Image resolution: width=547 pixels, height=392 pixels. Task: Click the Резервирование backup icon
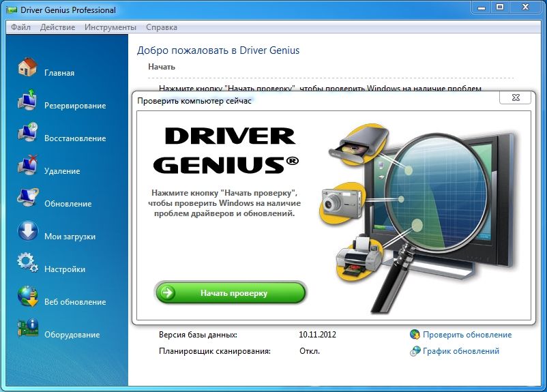tap(27, 100)
